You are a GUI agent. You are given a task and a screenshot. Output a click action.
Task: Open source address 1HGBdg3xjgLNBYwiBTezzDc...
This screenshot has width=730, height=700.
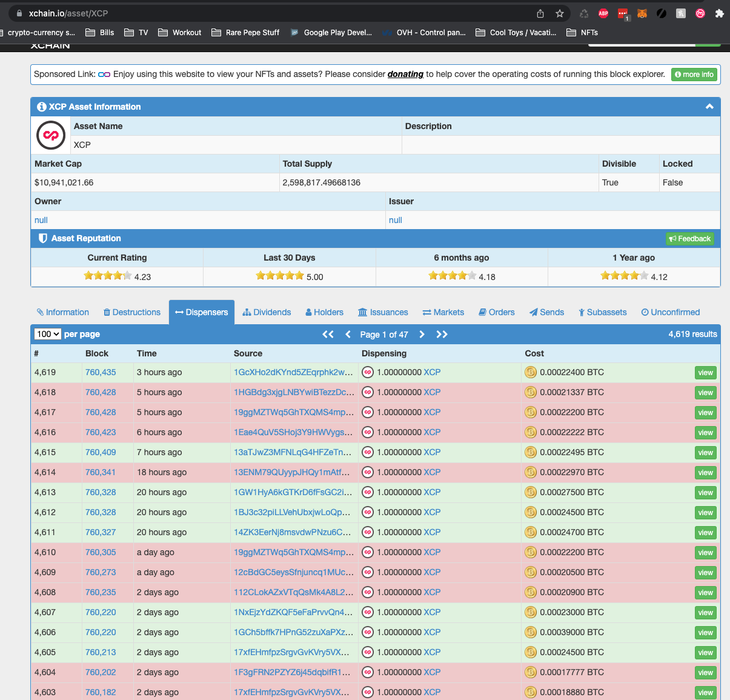294,392
